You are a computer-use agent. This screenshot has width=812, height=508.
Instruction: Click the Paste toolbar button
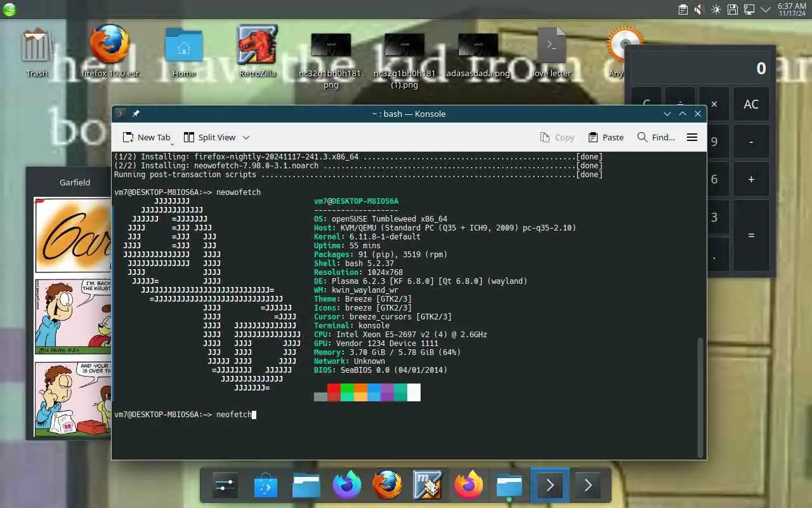coord(606,137)
